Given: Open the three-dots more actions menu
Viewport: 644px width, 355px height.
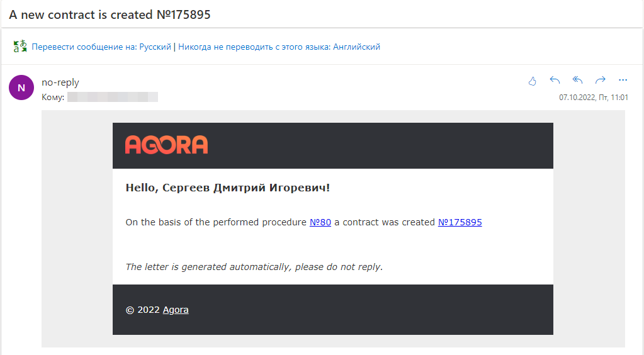Looking at the screenshot, I should pos(623,80).
